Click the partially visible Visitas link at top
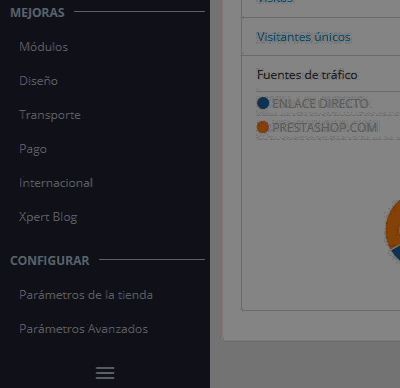Image resolution: width=400 pixels, height=388 pixels. (275, 1)
